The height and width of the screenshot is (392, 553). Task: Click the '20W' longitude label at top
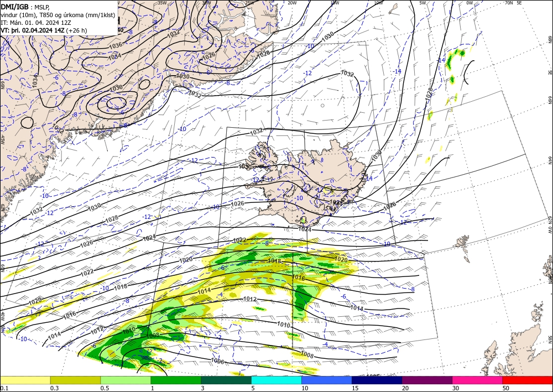pyautogui.click(x=292, y=3)
